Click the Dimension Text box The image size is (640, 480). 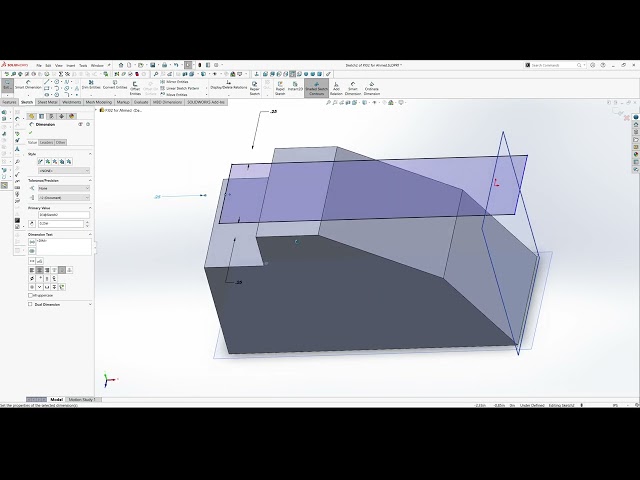coord(64,247)
